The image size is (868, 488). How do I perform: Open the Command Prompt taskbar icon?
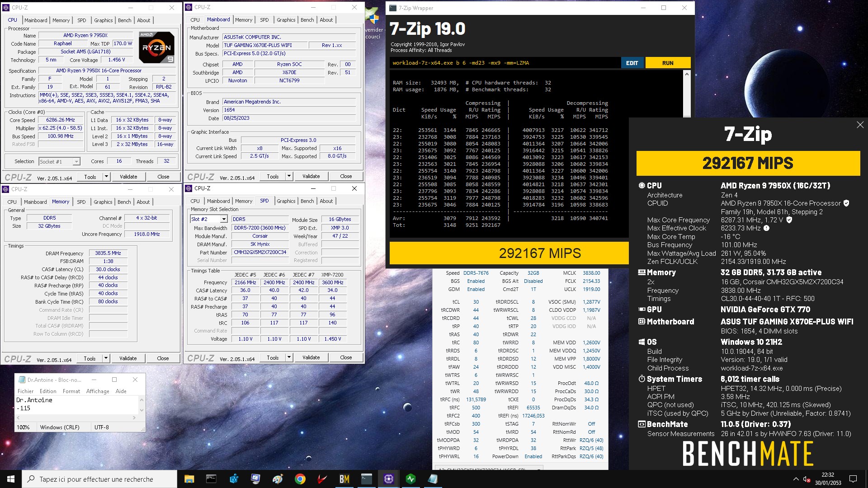pos(211,479)
